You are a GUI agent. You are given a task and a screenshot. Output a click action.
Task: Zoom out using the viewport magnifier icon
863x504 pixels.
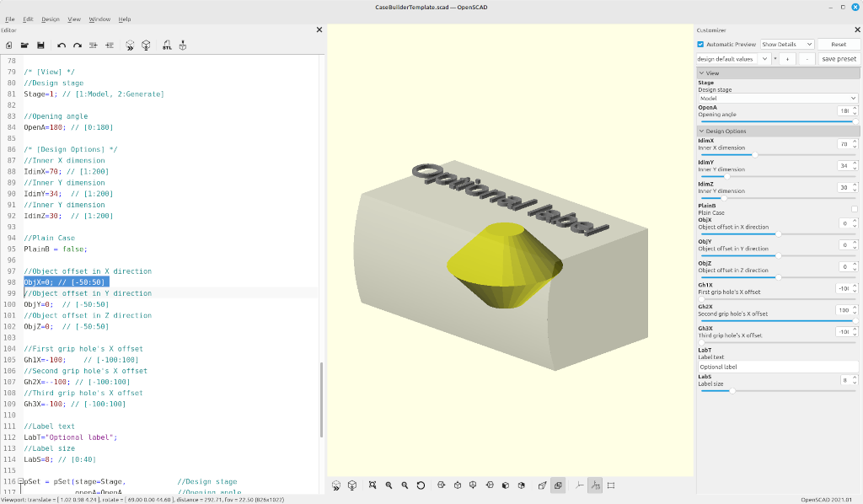(x=405, y=485)
